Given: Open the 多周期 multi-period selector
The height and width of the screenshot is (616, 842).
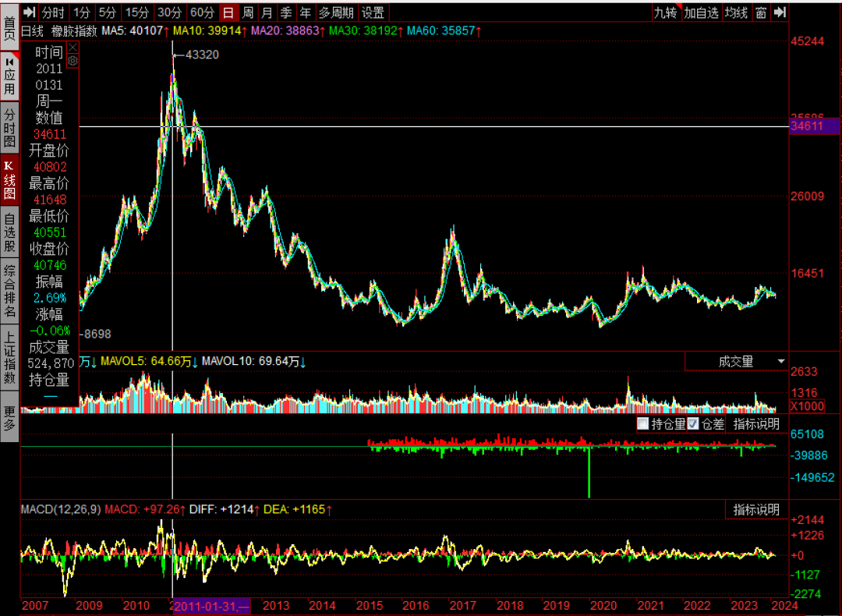Looking at the screenshot, I should [335, 12].
